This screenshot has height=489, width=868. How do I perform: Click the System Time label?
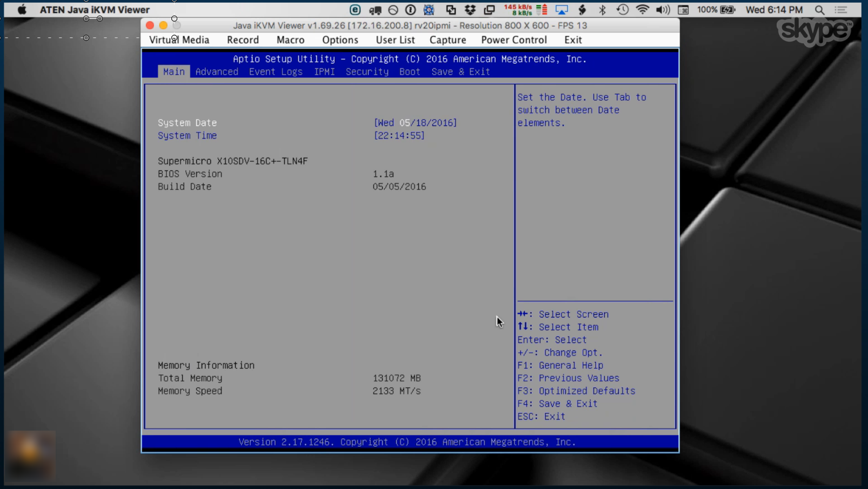point(187,136)
